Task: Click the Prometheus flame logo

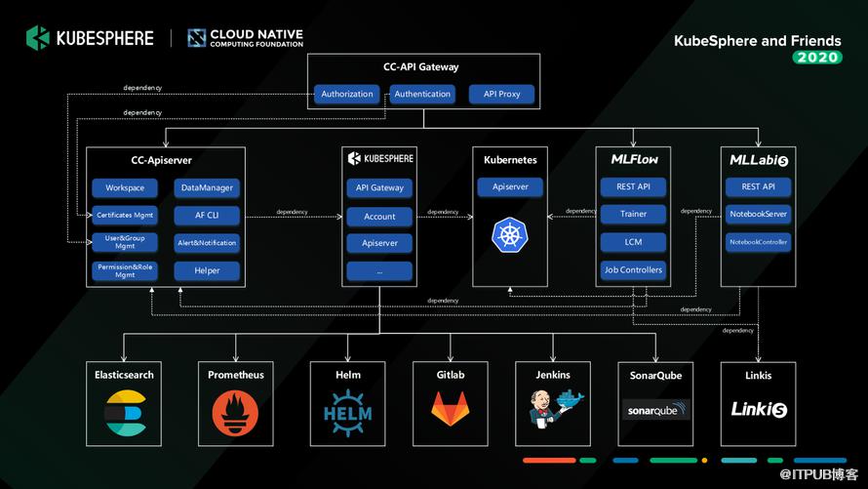Action: coord(235,413)
